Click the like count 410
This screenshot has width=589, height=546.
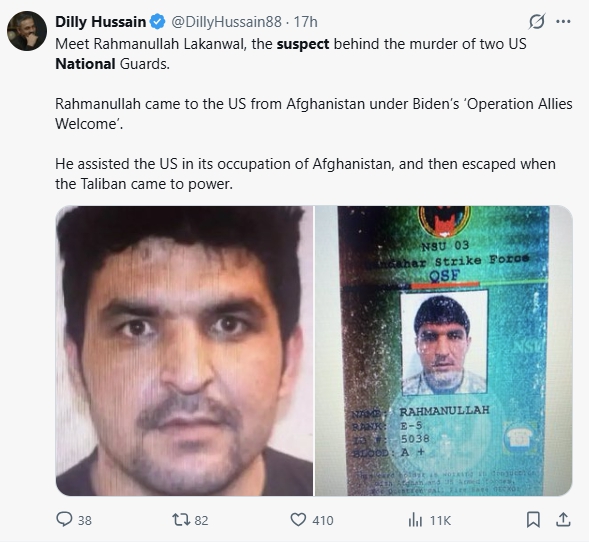tap(322, 520)
